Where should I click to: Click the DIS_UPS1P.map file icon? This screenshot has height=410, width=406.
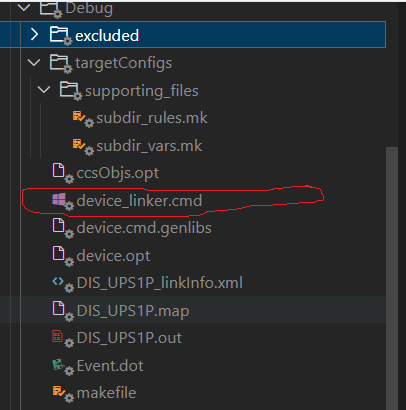(x=62, y=311)
